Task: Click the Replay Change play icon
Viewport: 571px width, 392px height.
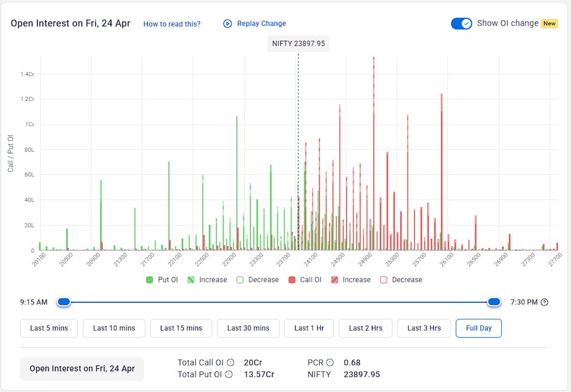Action: (x=226, y=24)
